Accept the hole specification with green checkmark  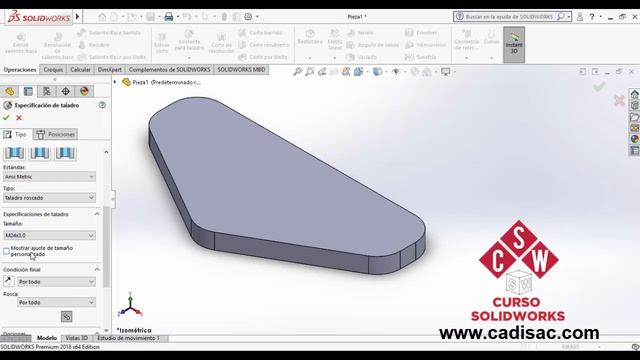6,118
